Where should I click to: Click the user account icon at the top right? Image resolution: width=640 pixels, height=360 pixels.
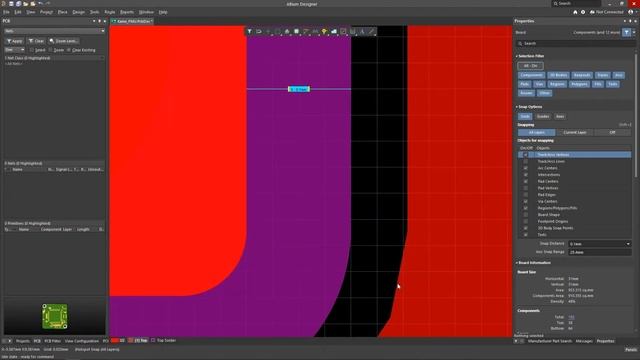631,12
